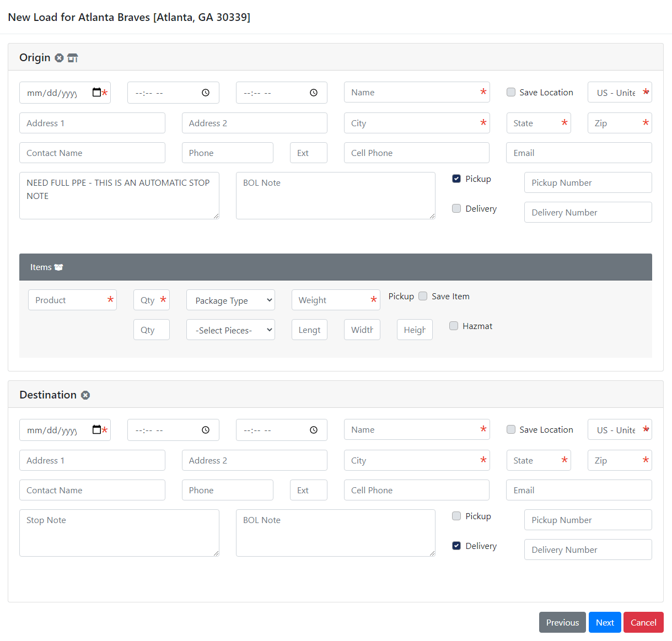Click the Origin State field
Screen dimensions: 672x641
539,123
